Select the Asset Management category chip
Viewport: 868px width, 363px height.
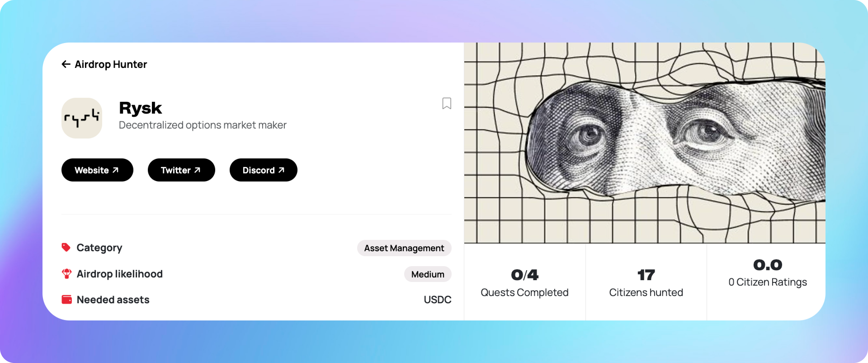click(x=404, y=248)
